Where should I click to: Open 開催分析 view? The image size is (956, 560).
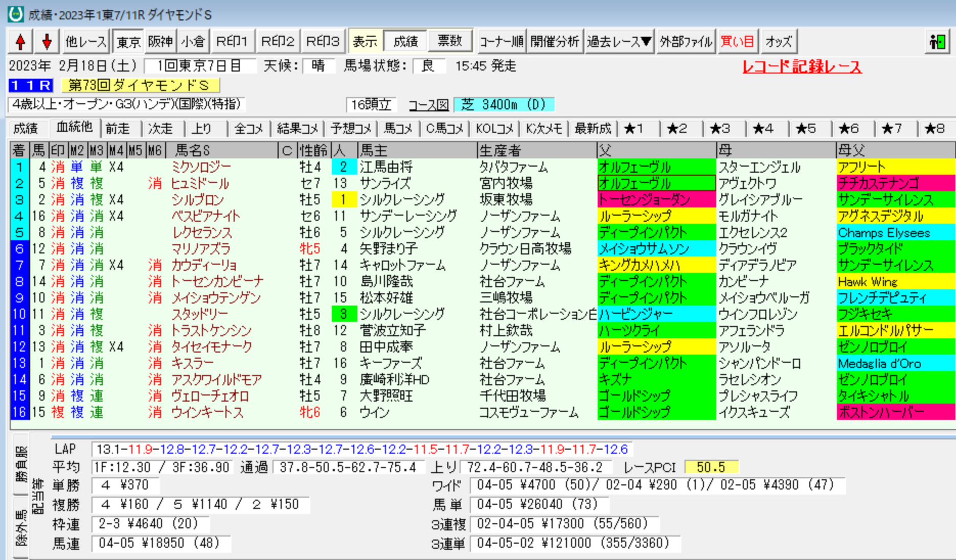click(555, 41)
